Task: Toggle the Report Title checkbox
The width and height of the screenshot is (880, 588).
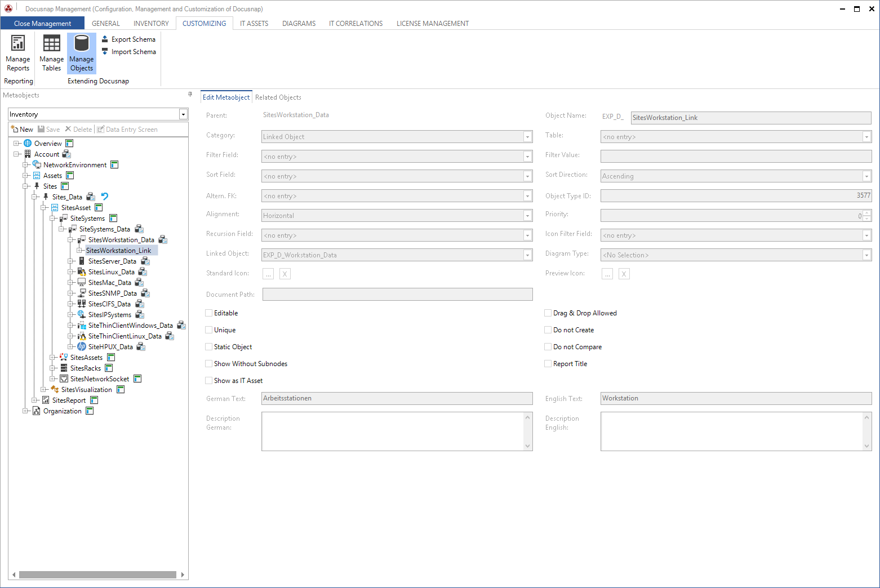Action: click(548, 364)
